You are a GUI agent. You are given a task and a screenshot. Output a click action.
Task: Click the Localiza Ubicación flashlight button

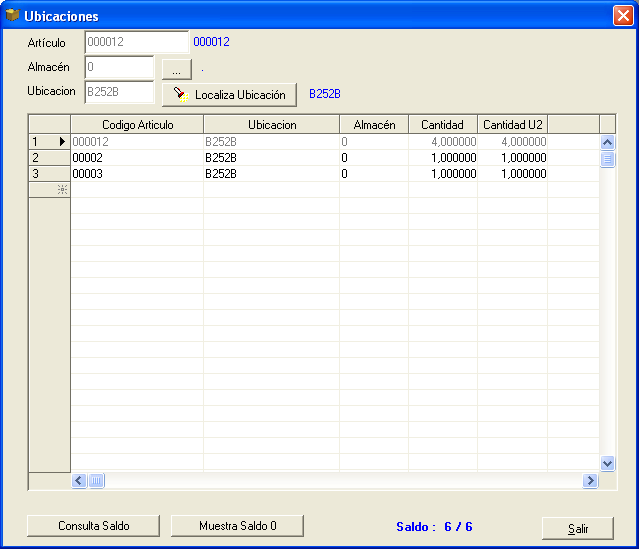point(229,94)
